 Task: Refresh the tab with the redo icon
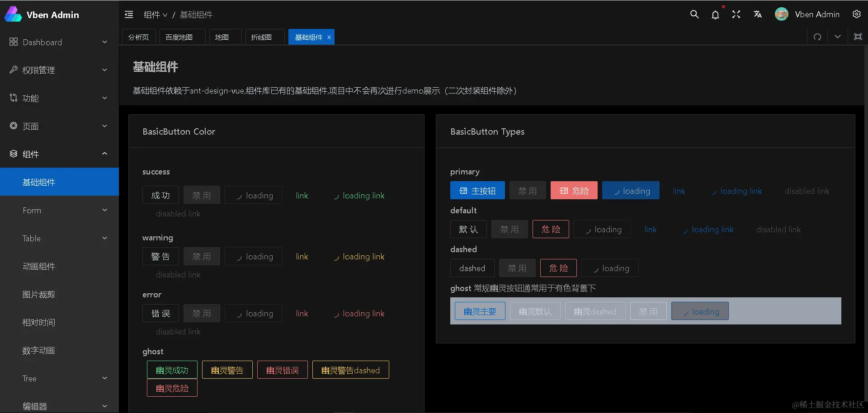pos(817,37)
